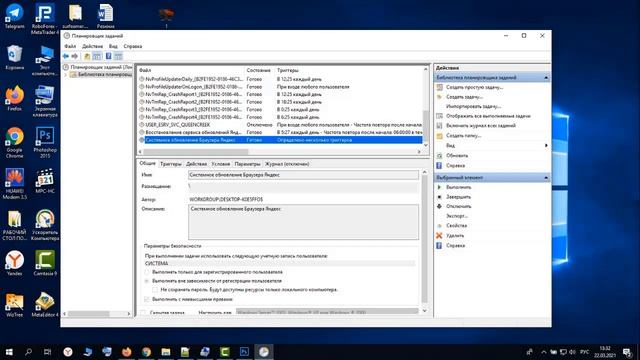Viewport: 640px width, 360px height.
Task: Expand 'Библиотека планировщика' tree node
Action: (66, 75)
